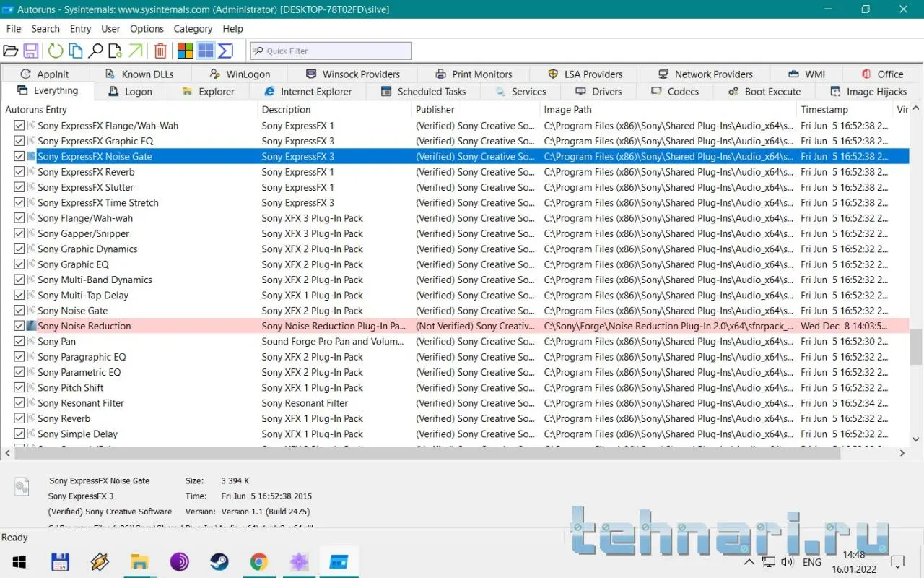
Task: Click the network icon in the system tray
Action: [x=769, y=562]
